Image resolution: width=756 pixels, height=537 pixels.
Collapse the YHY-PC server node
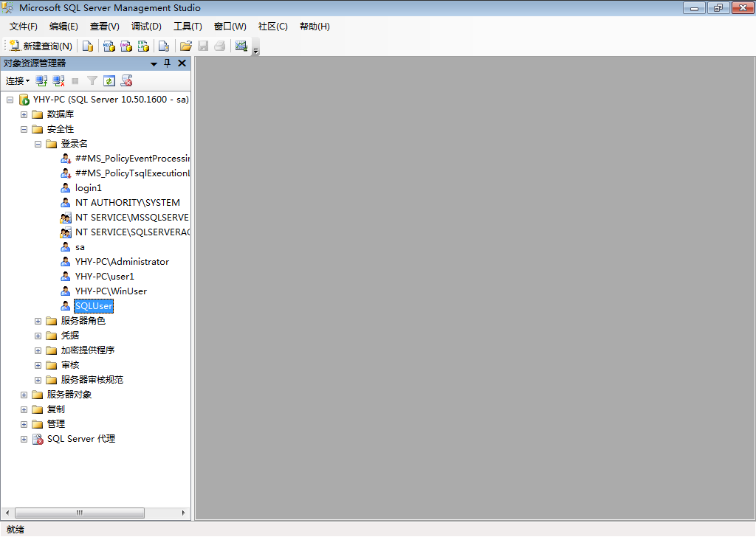tap(10, 100)
